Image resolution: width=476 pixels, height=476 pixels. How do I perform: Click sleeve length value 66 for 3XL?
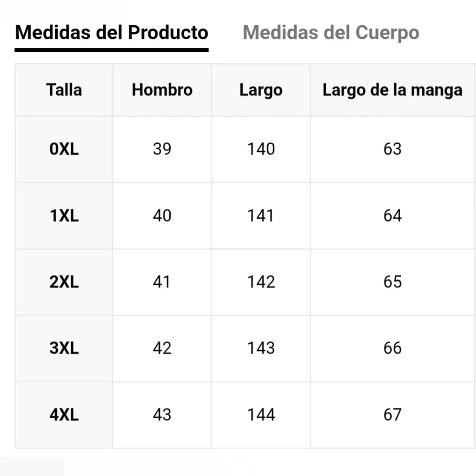coord(392,348)
